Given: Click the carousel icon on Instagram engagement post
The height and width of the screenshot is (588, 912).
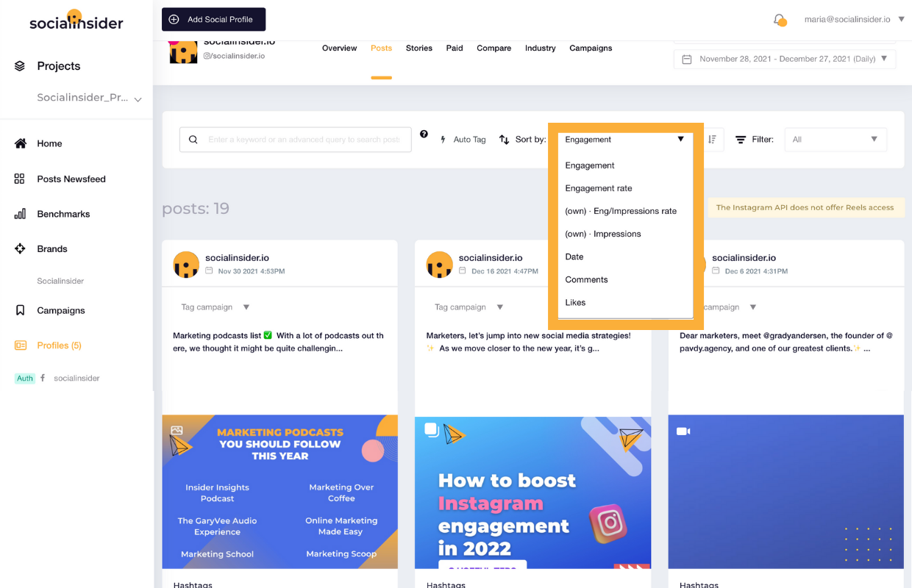Looking at the screenshot, I should pyautogui.click(x=432, y=430).
